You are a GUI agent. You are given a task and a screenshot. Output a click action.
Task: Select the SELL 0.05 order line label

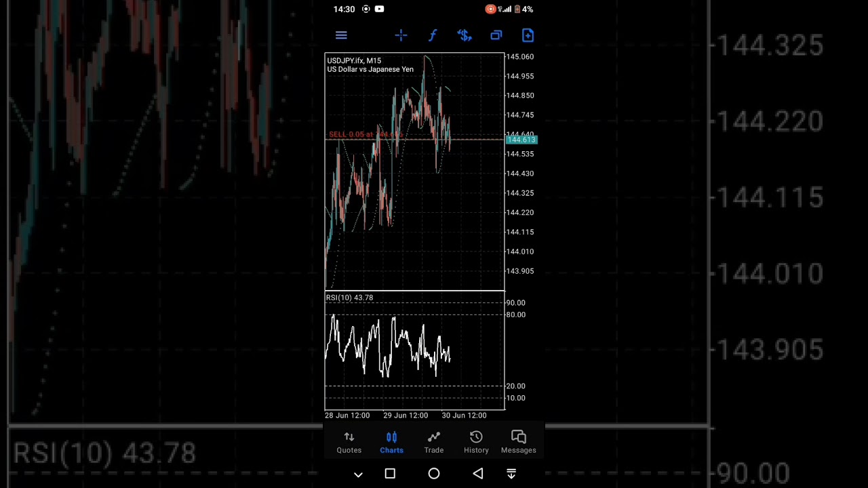pyautogui.click(x=366, y=134)
